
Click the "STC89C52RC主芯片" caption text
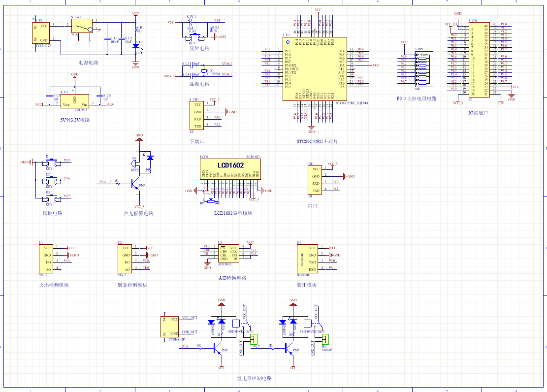tap(317, 142)
